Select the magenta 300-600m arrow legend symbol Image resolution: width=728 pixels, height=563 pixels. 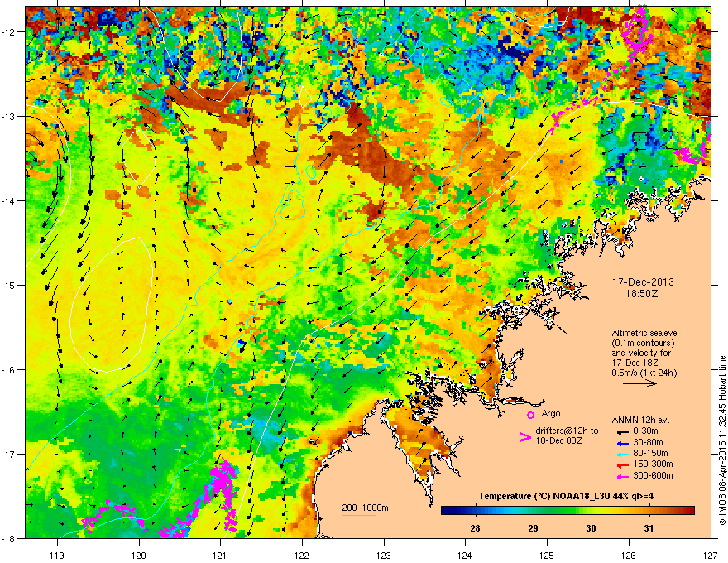[621, 476]
